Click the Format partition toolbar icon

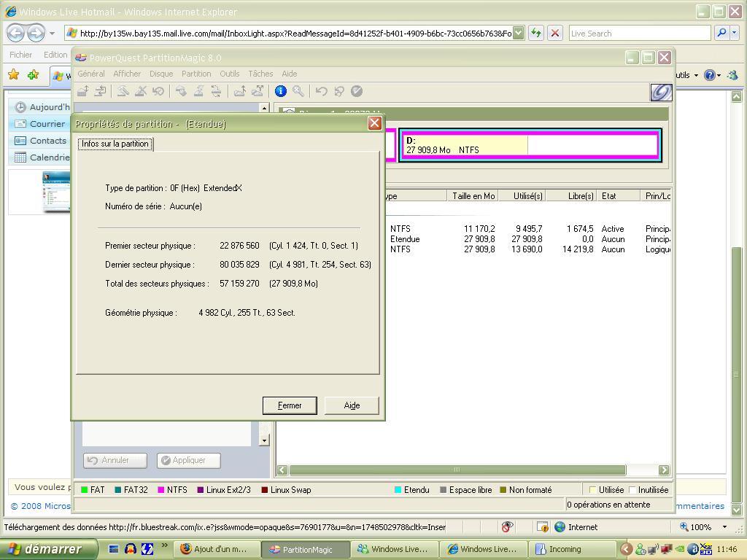click(198, 91)
